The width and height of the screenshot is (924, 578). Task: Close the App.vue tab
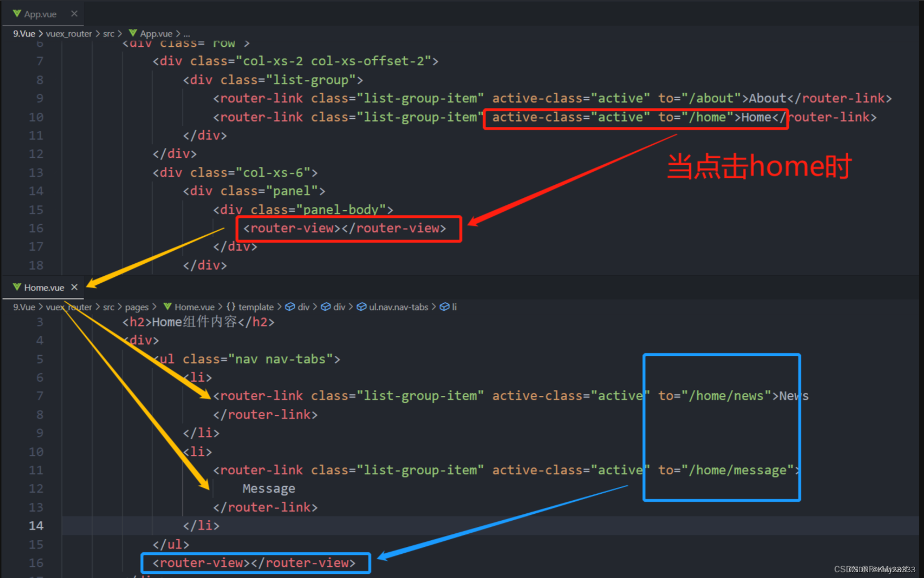tap(74, 14)
